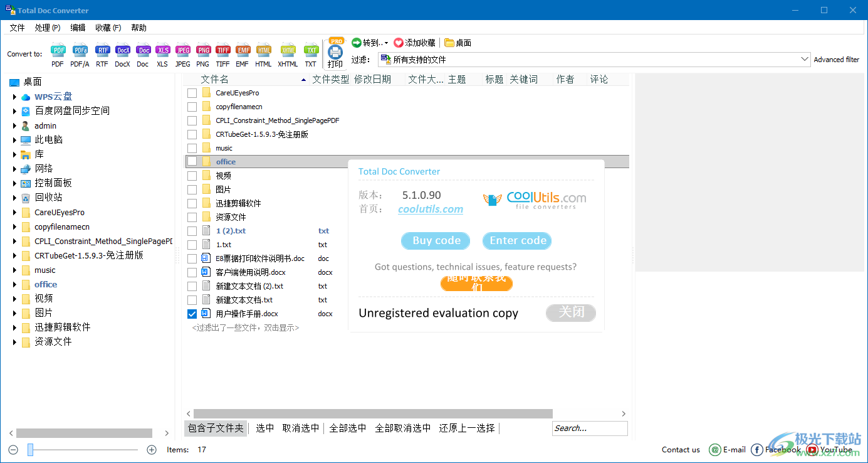Adjust the zoom slider handle
Viewport: 868px width, 463px height.
coord(30,449)
